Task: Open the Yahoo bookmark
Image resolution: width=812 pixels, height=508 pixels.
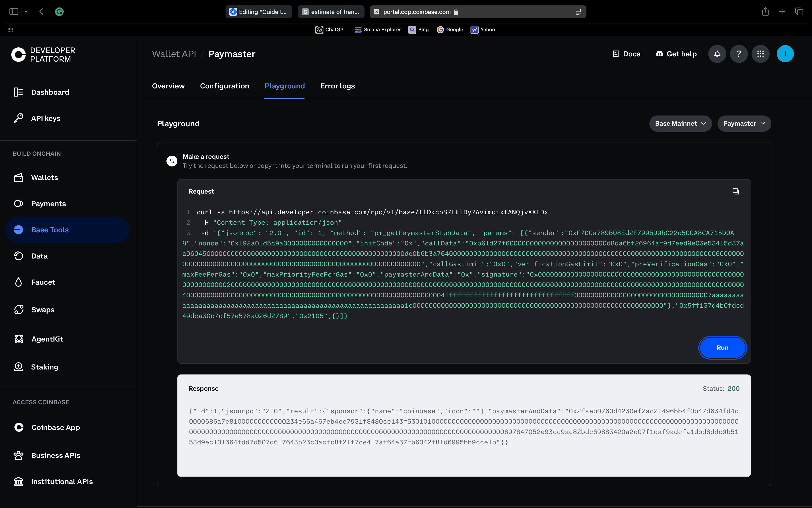Action: pos(483,30)
